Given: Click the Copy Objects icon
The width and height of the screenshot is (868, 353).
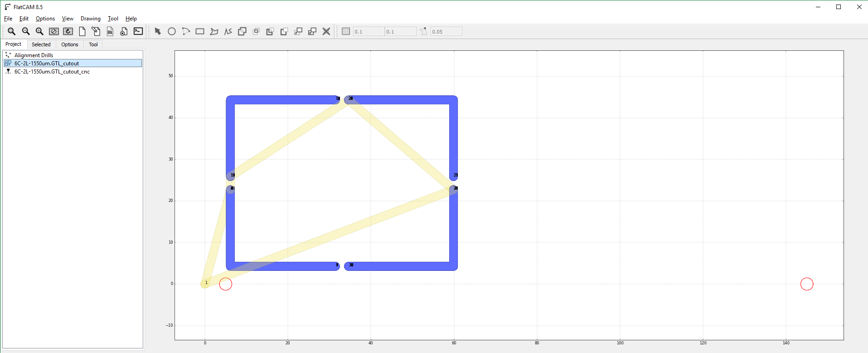Looking at the screenshot, I should tap(312, 31).
